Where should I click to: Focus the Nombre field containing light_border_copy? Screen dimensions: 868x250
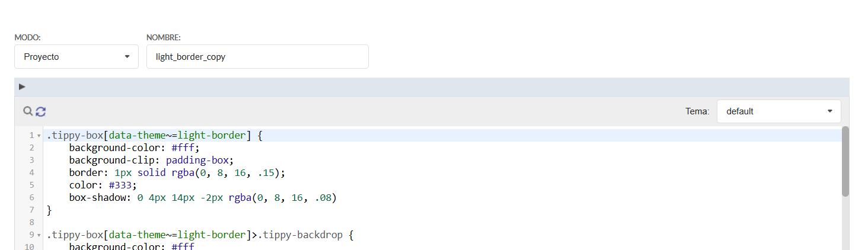tap(257, 57)
